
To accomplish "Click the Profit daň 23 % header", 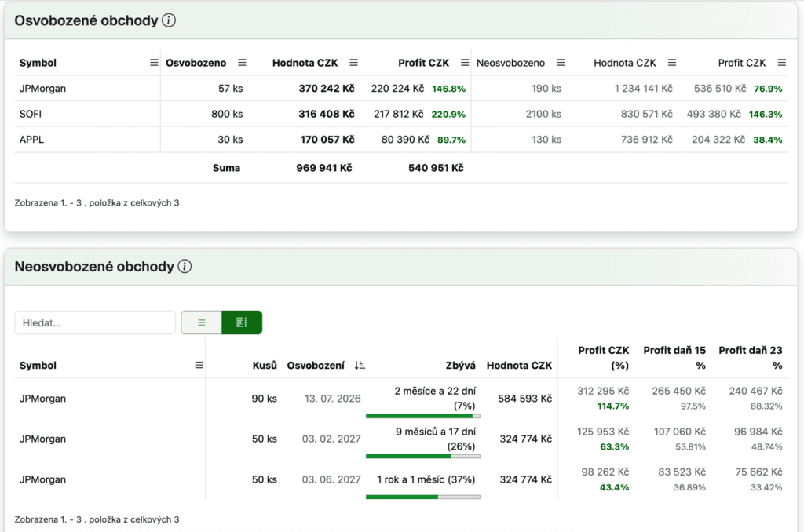I will 750,358.
